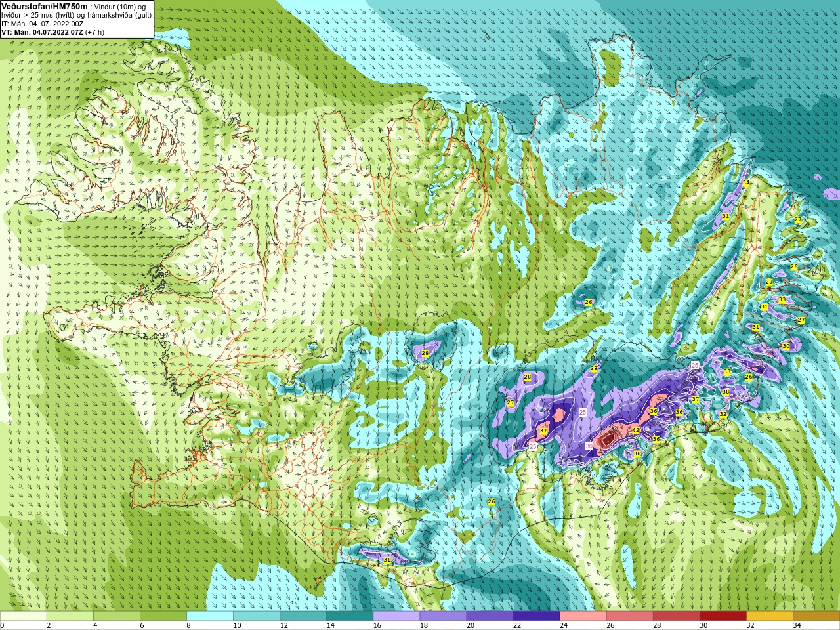This screenshot has width=840, height=630.
Task: Click the 24–26 m/s pink legend swatch
Action: (583, 616)
